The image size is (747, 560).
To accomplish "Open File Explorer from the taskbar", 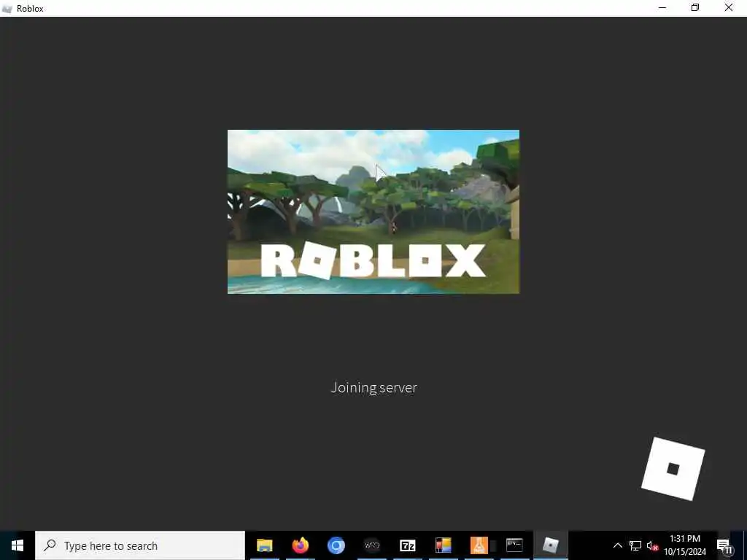I will tap(264, 545).
